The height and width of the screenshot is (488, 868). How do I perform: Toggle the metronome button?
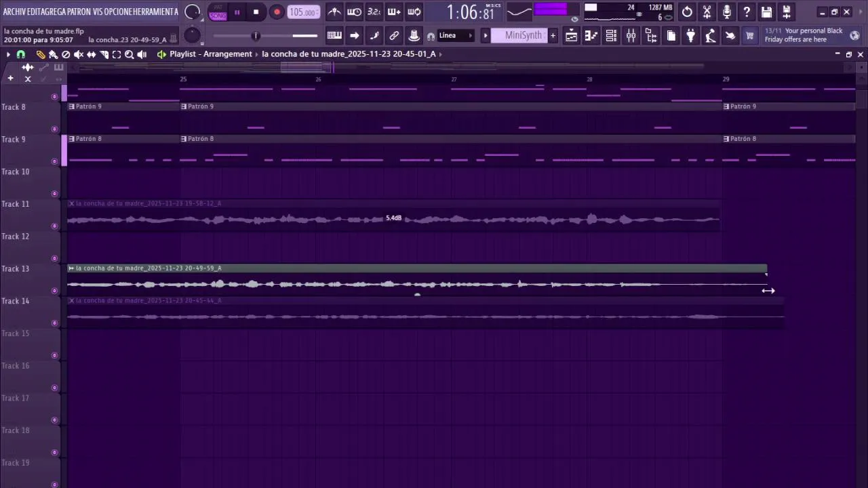click(x=335, y=12)
